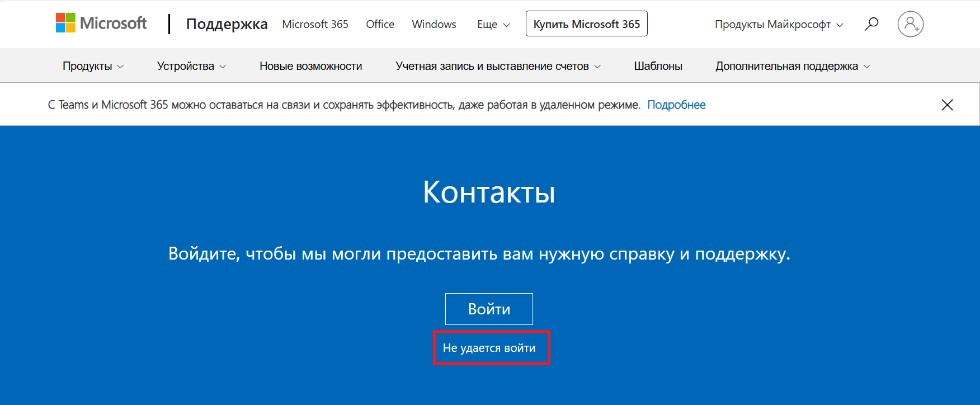Open the Office header link

[380, 24]
